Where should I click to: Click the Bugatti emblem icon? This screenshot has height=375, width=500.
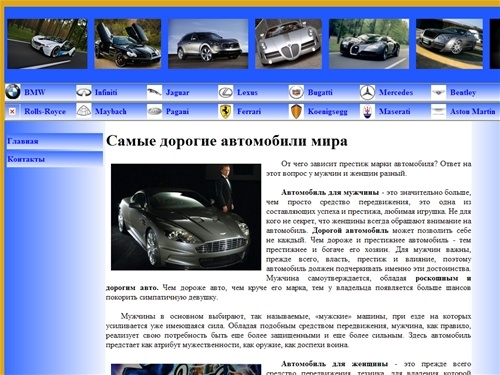[x=296, y=92]
